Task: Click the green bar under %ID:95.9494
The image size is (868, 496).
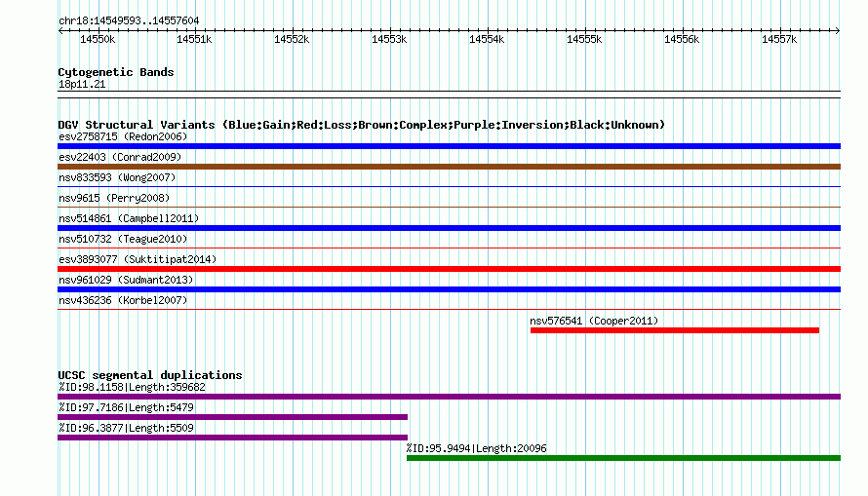Action: (x=624, y=458)
